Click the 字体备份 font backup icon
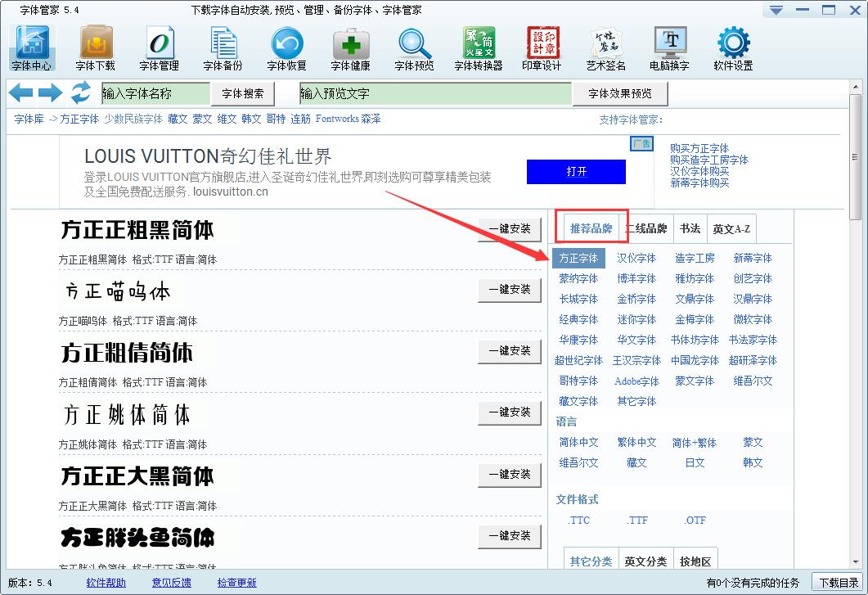Image resolution: width=868 pixels, height=595 pixels. (x=223, y=47)
